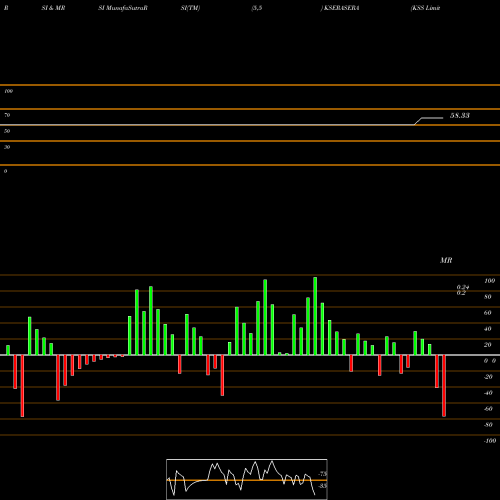Click the MR axis label 40 on right
The width and height of the screenshot is (500, 500).
488,329
